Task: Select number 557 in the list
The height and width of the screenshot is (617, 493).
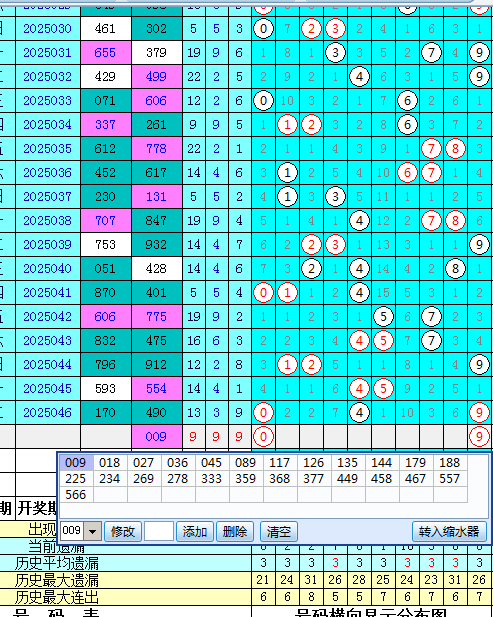Action: 449,478
